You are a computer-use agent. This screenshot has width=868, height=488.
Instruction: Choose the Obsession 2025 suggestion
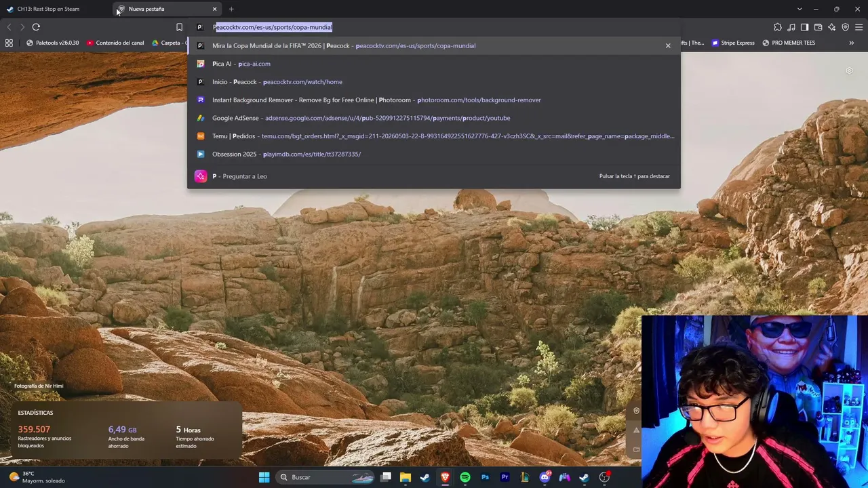[434, 154]
